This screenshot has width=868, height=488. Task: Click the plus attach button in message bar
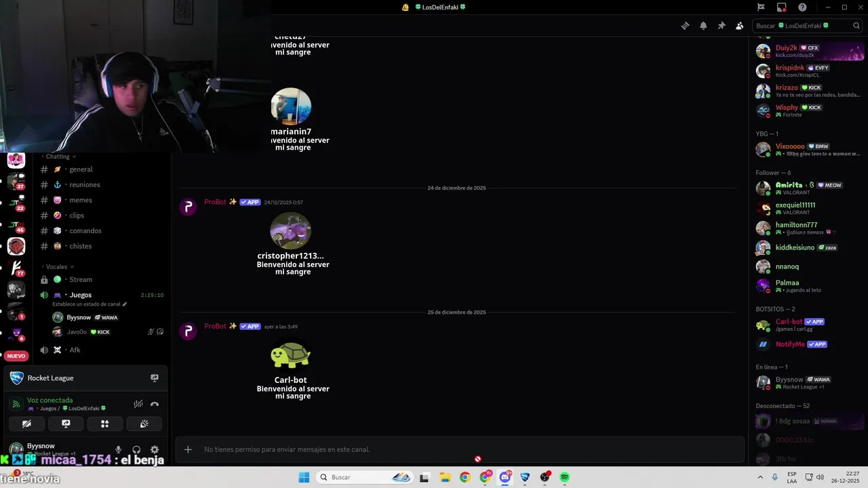point(188,449)
